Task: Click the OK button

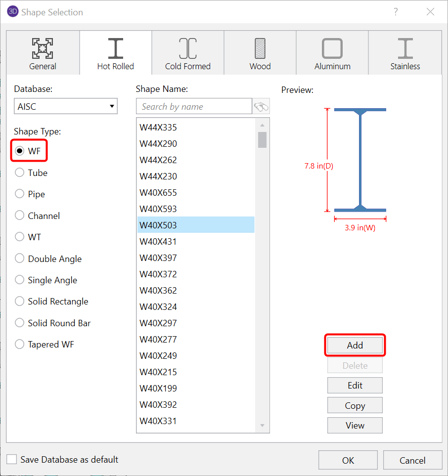Action: (x=348, y=460)
